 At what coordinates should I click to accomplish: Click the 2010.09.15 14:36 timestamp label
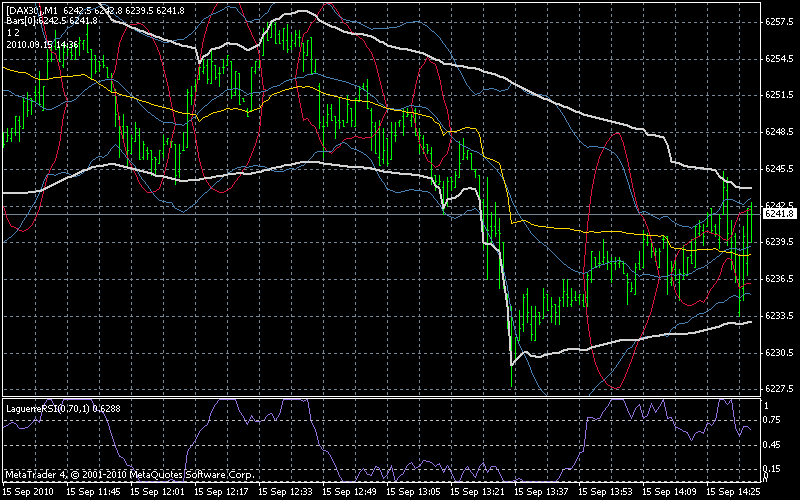(42, 45)
